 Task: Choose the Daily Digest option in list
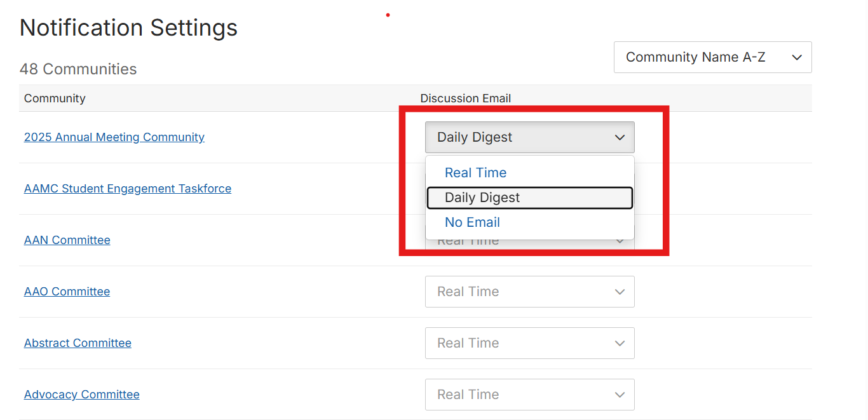482,198
